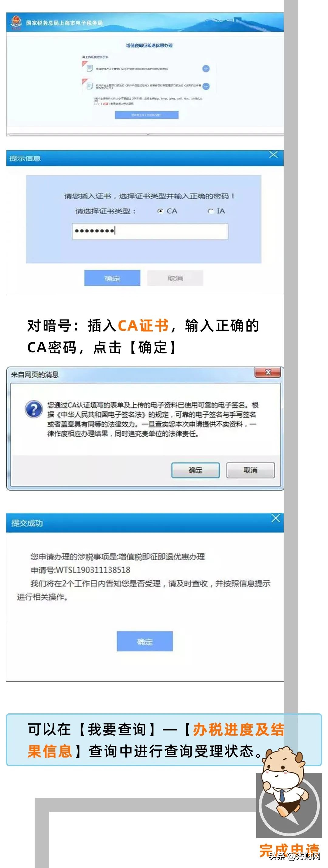Image resolution: width=328 pixels, height=868 pixels.
Task: Close the 来自网页的消息 dialog with red X
Action: 268,372
